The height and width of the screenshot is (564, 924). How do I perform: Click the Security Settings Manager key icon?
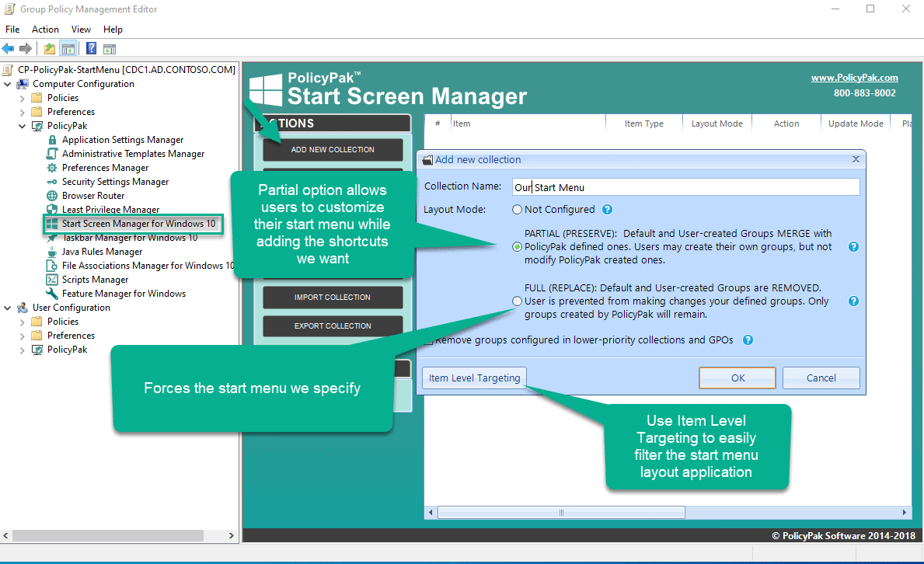tap(52, 182)
